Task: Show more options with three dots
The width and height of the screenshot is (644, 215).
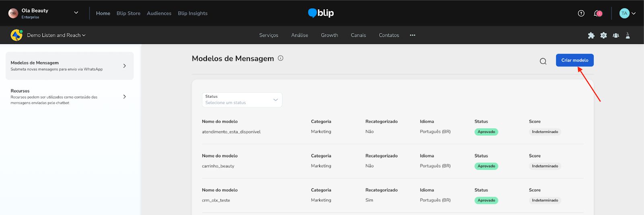Action: 413,35
